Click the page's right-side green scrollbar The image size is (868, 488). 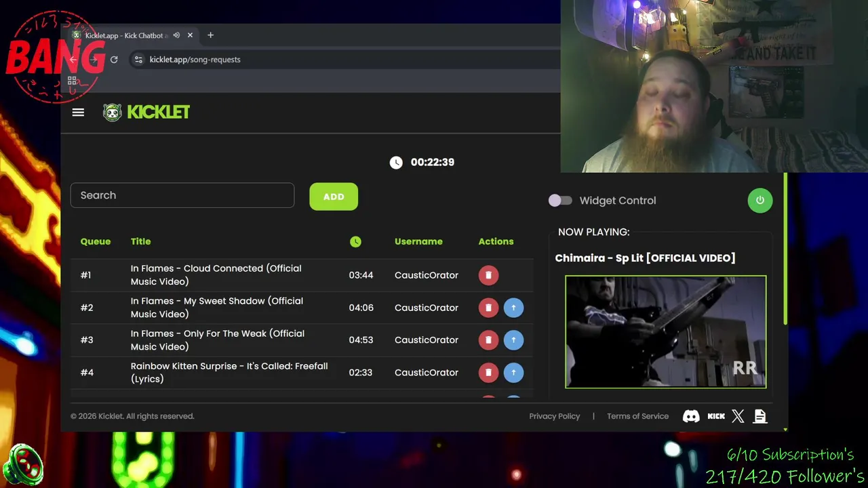click(x=785, y=249)
